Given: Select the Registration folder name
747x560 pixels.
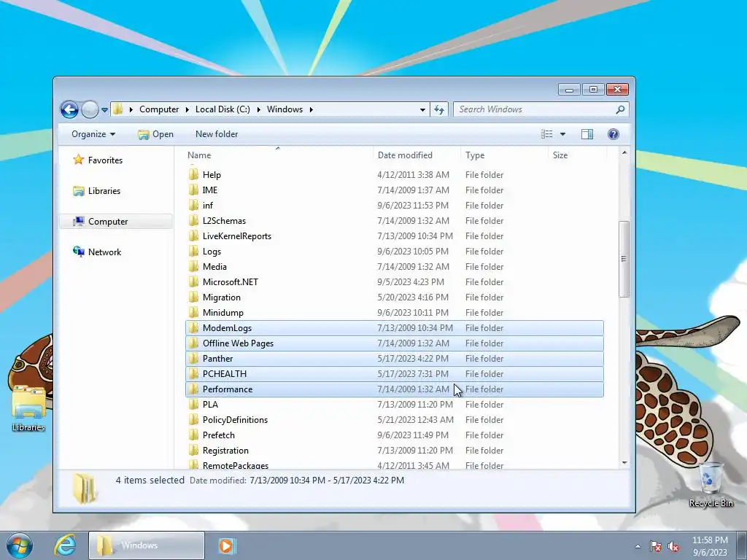Looking at the screenshot, I should pos(226,451).
